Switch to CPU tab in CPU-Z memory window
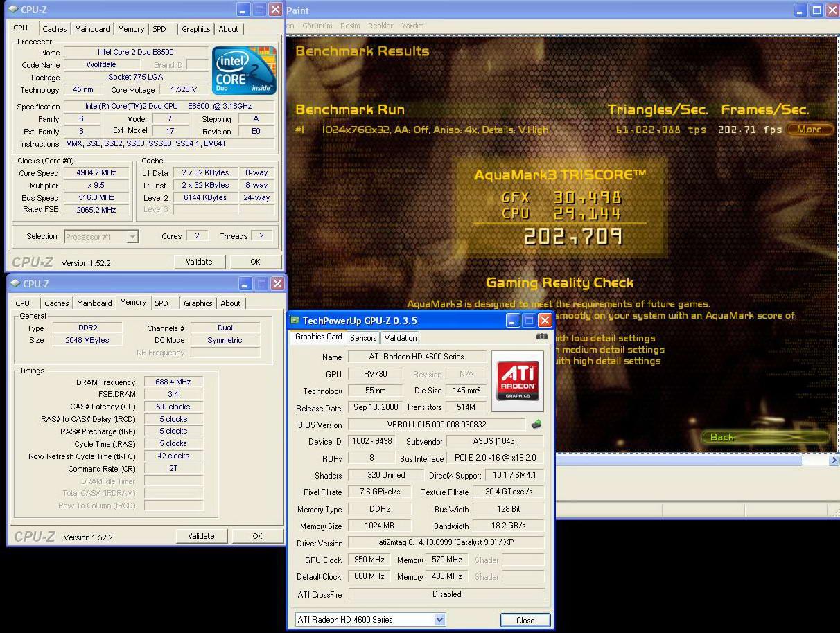The image size is (840, 633). (23, 303)
